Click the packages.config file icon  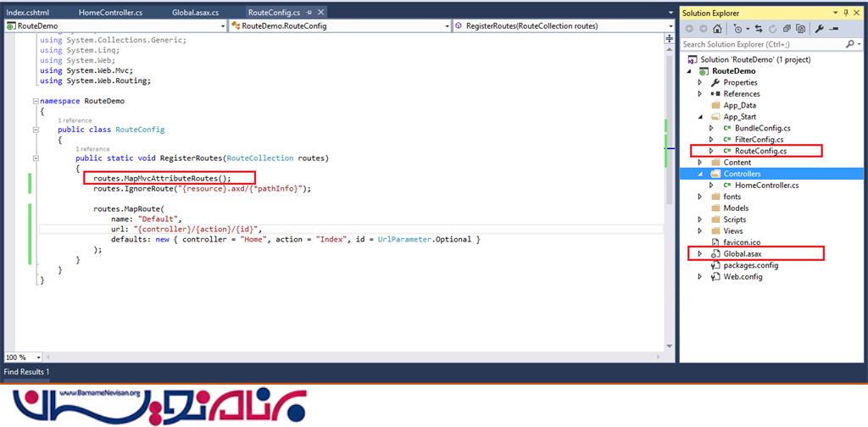tap(715, 265)
